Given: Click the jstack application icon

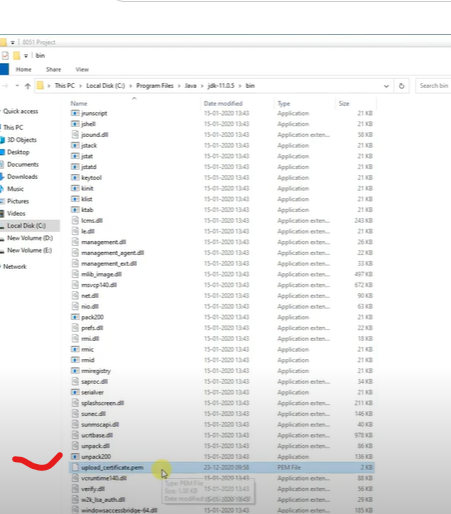Looking at the screenshot, I should click(75, 145).
